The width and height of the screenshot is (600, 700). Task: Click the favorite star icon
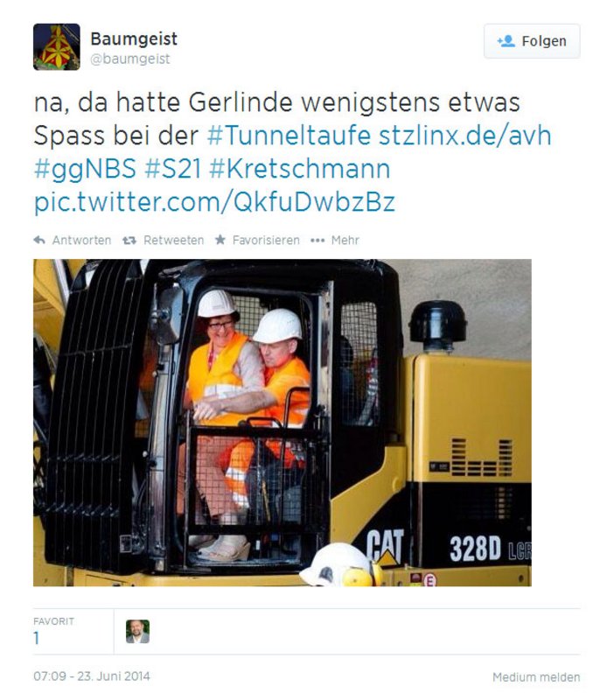pos(220,240)
